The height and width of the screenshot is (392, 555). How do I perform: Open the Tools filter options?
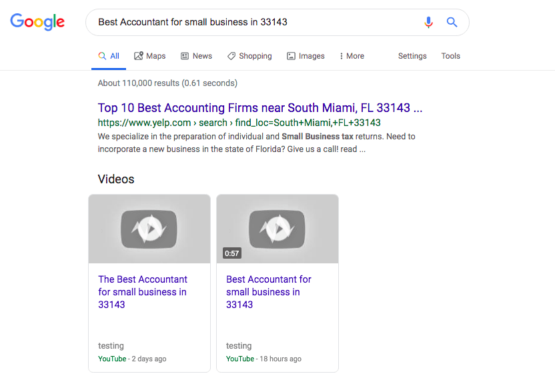[x=451, y=56]
